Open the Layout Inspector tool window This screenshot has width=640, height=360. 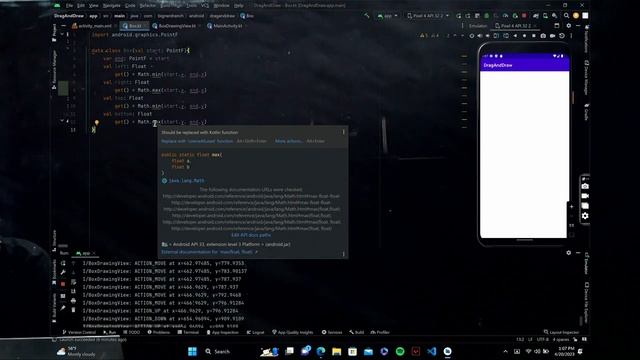[x=561, y=332]
